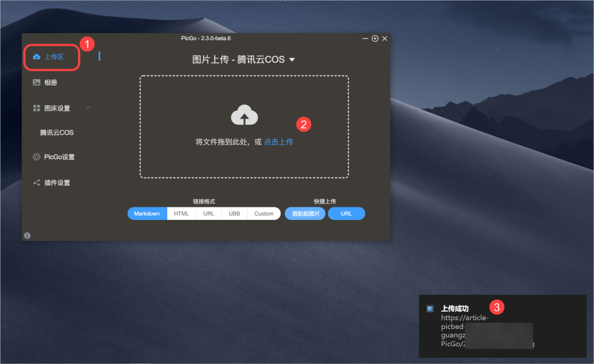Open 插件设置 plugin settings

coord(57,183)
